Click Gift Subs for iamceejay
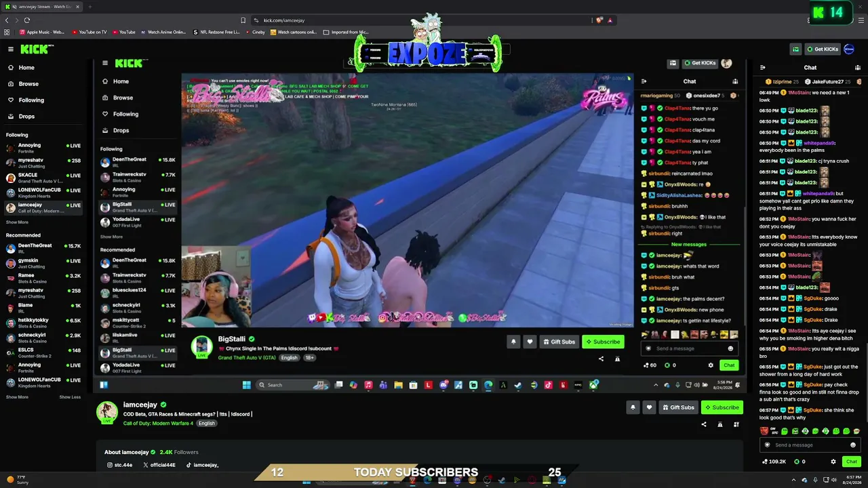Screen dimensions: 868x488 678,407
